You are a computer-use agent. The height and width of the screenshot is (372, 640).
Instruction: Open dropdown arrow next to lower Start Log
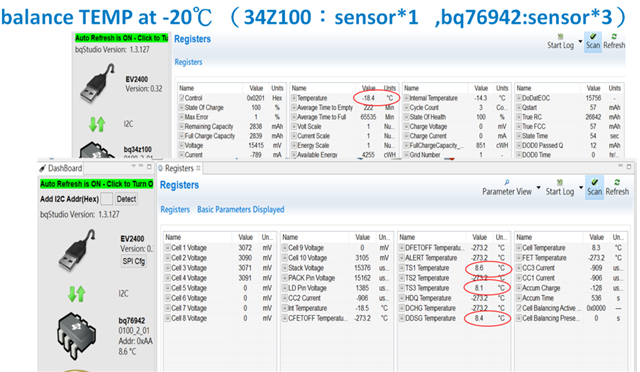tap(581, 188)
